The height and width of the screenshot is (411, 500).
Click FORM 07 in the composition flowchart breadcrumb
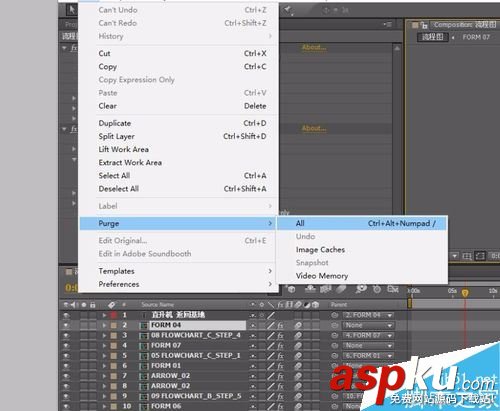click(476, 37)
